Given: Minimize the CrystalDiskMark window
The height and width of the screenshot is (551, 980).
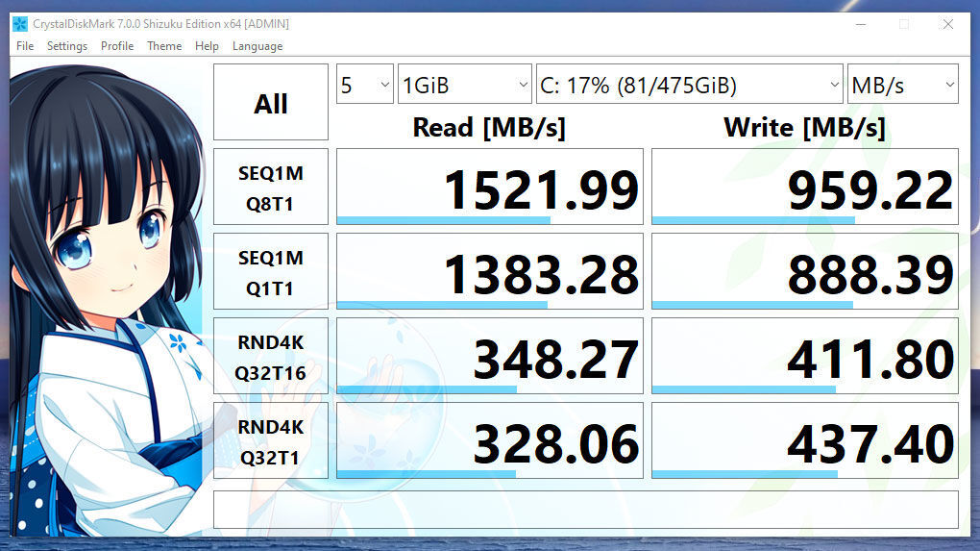Looking at the screenshot, I should pyautogui.click(x=861, y=24).
